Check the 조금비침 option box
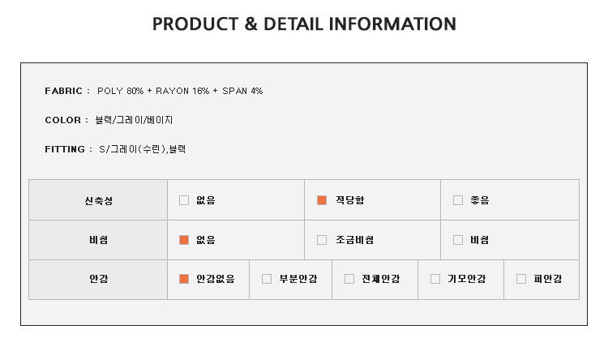The width and height of the screenshot is (608, 364). [322, 240]
